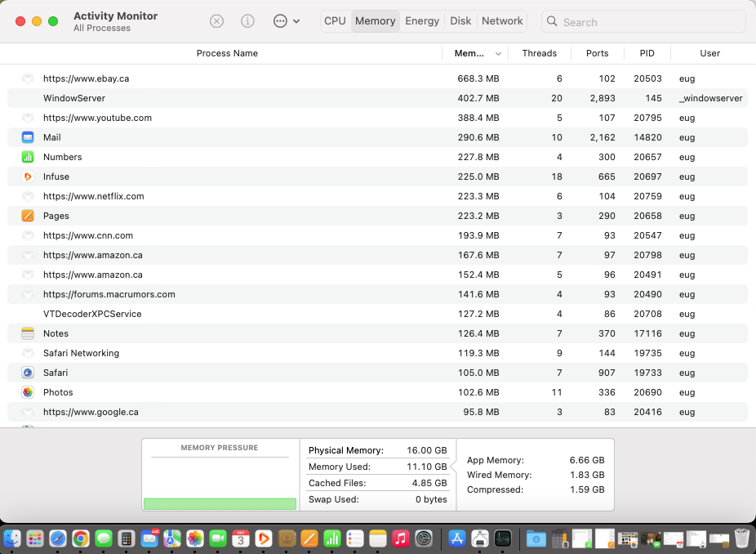The width and height of the screenshot is (756, 554).
Task: Open the Network tab
Action: 502,20
